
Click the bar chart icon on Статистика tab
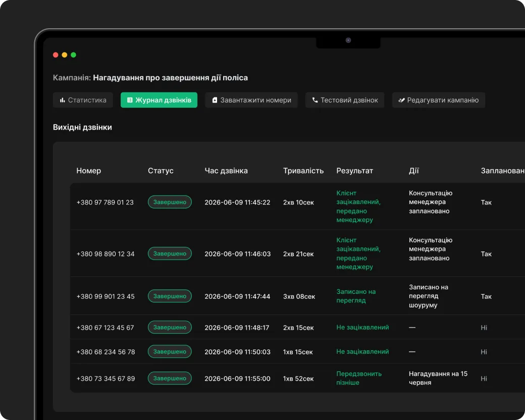point(62,100)
